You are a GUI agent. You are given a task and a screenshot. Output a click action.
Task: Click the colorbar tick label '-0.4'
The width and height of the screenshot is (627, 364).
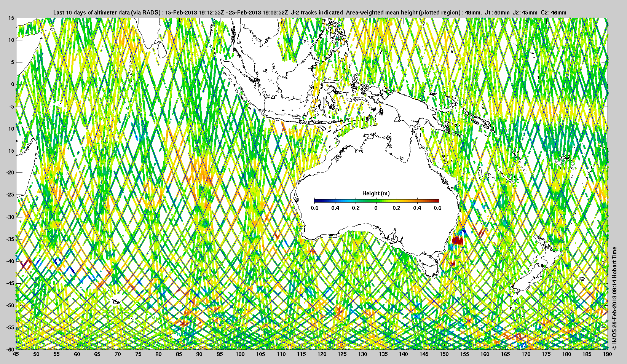[335, 208]
